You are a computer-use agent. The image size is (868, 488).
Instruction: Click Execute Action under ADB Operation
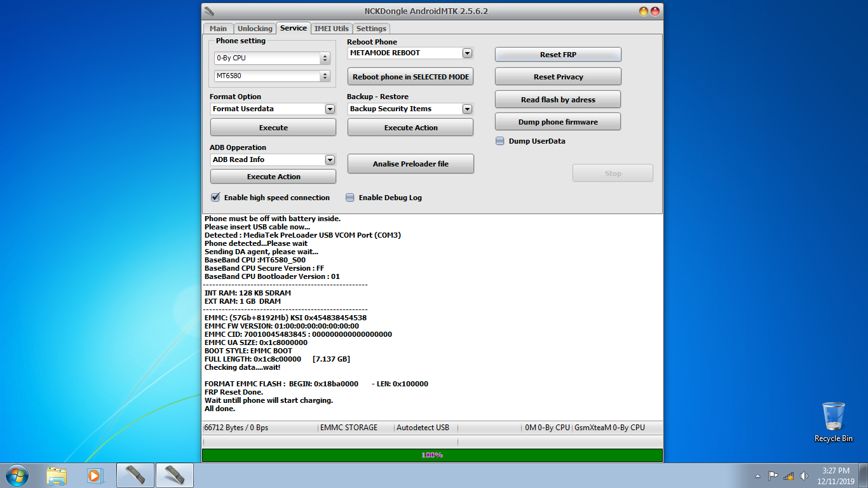tap(273, 177)
